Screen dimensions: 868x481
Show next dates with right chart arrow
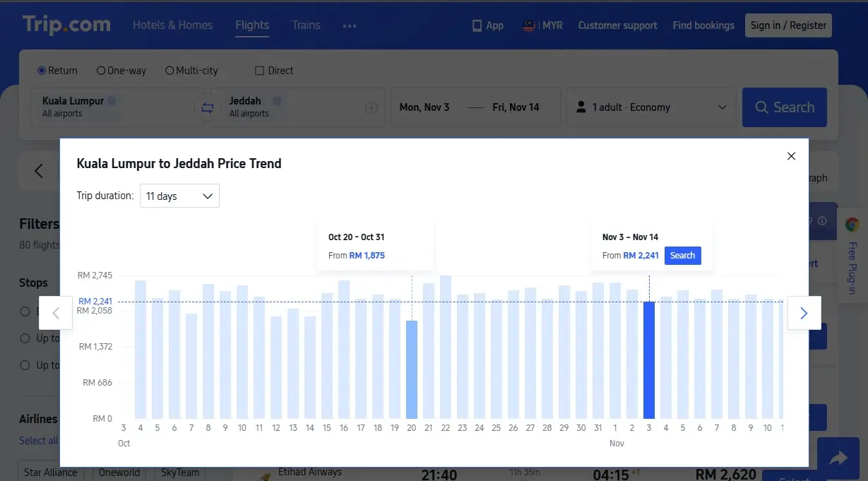(x=804, y=313)
